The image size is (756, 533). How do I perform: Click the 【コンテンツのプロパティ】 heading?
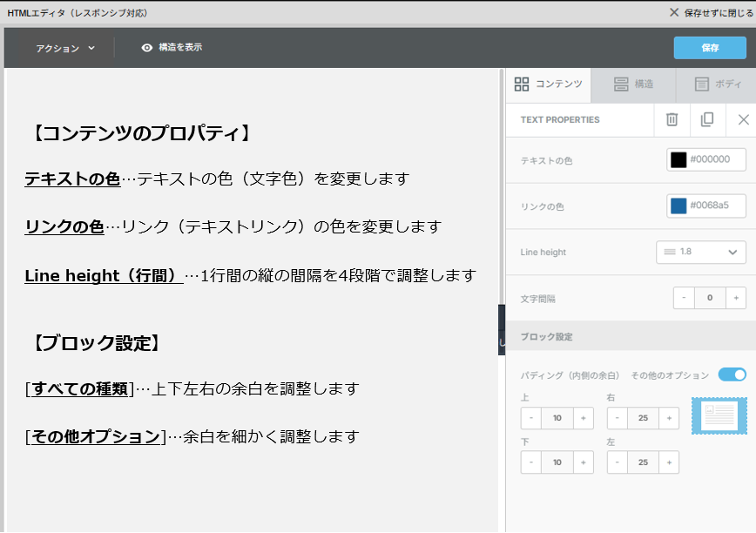click(141, 133)
